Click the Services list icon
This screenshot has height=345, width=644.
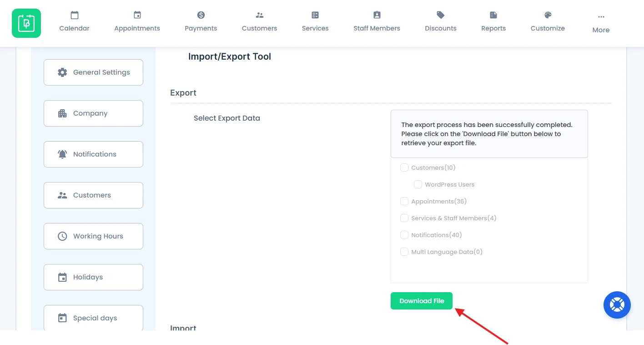(315, 15)
